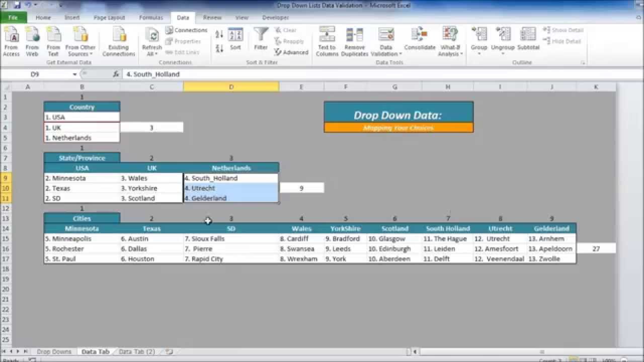Switch to the Formulas tab
The width and height of the screenshot is (644, 362).
(151, 18)
